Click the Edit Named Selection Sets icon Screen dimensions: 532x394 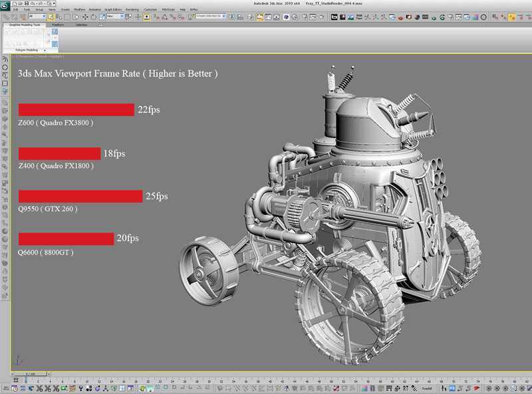192,17
